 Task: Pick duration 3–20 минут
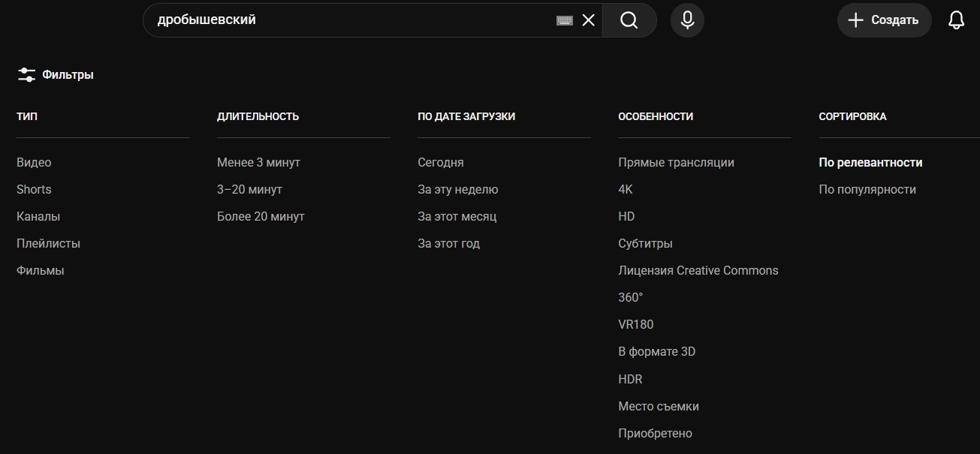249,189
